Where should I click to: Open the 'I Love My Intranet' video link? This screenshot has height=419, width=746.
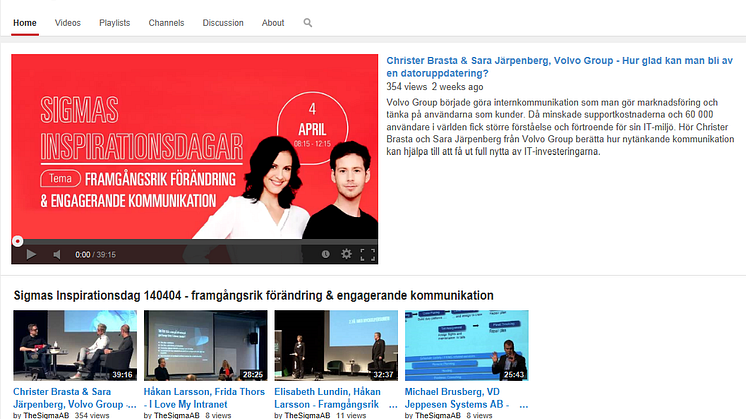(x=204, y=398)
